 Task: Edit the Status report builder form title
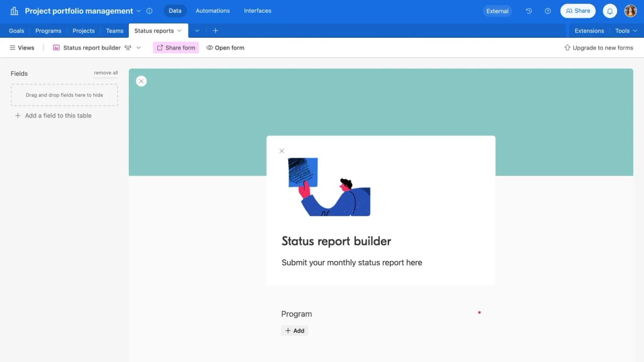click(336, 241)
